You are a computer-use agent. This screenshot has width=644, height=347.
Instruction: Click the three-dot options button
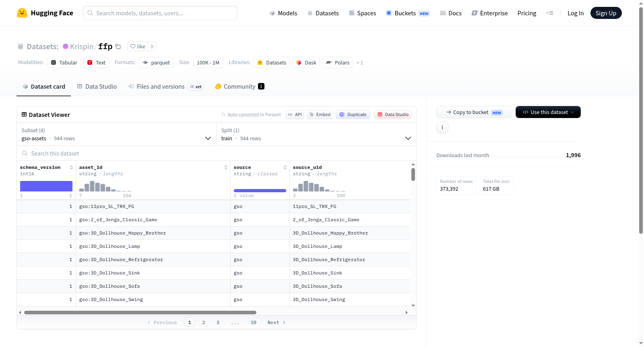[x=442, y=127]
